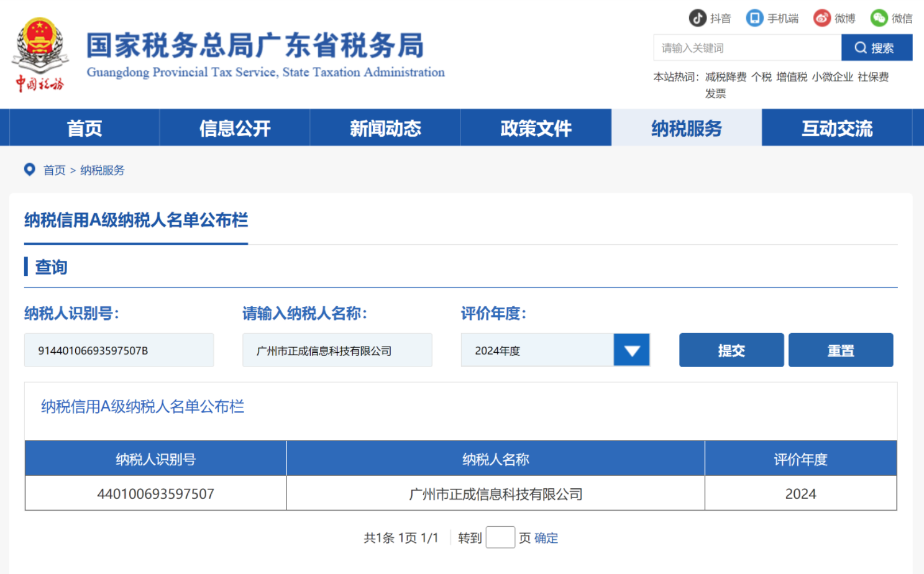Image resolution: width=924 pixels, height=574 pixels.
Task: Click the taxpayer name input field
Action: [x=337, y=350]
